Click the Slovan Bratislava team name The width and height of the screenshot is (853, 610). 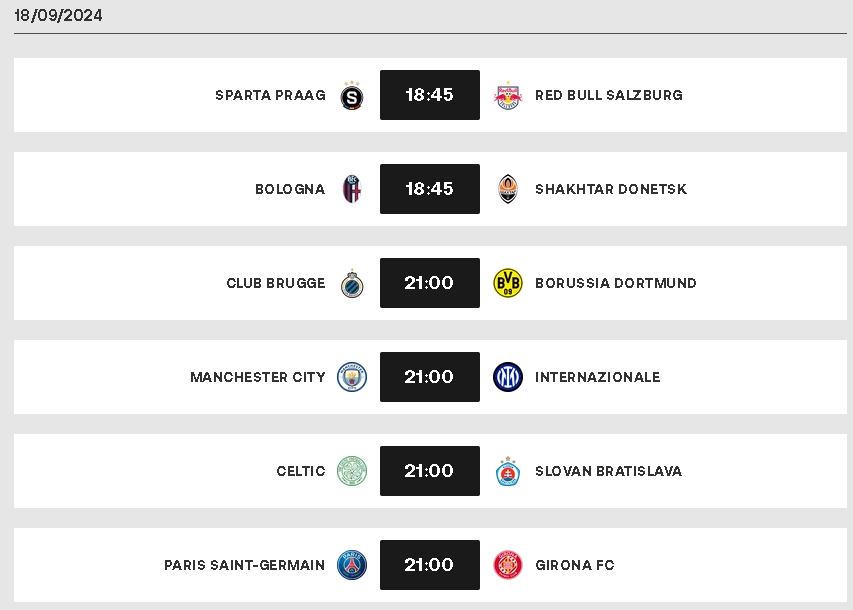pyautogui.click(x=609, y=471)
